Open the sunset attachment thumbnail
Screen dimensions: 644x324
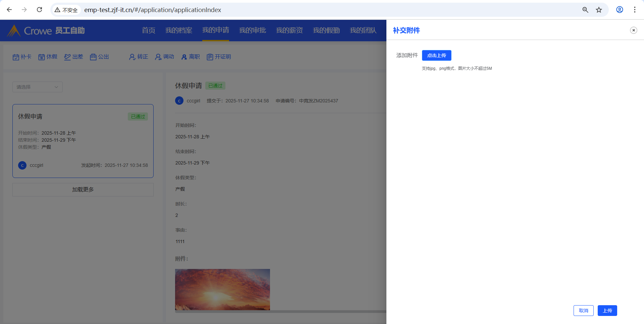pos(222,289)
